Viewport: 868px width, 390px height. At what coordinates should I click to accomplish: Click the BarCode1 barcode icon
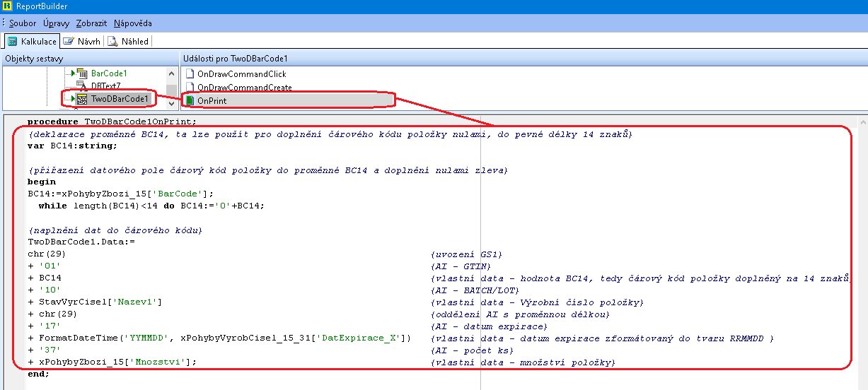tap(81, 73)
